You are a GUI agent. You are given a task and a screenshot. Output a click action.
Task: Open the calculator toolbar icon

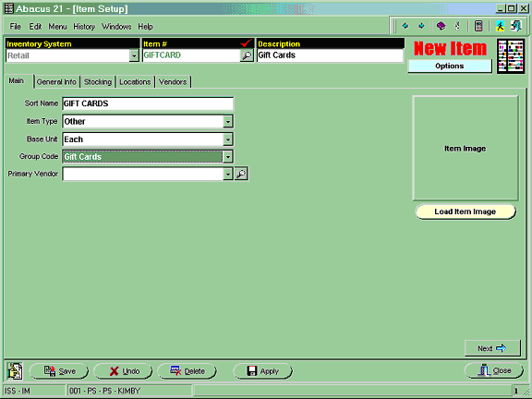pyautogui.click(x=478, y=26)
